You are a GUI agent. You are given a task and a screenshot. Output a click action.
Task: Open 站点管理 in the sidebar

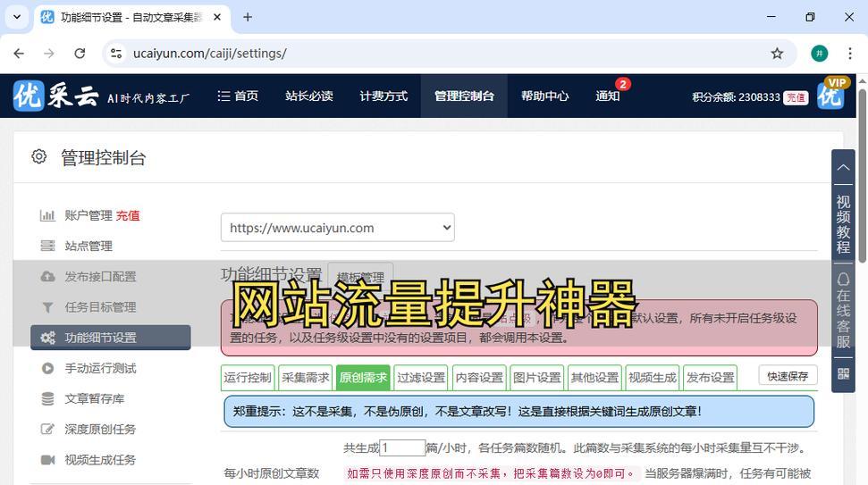point(88,247)
